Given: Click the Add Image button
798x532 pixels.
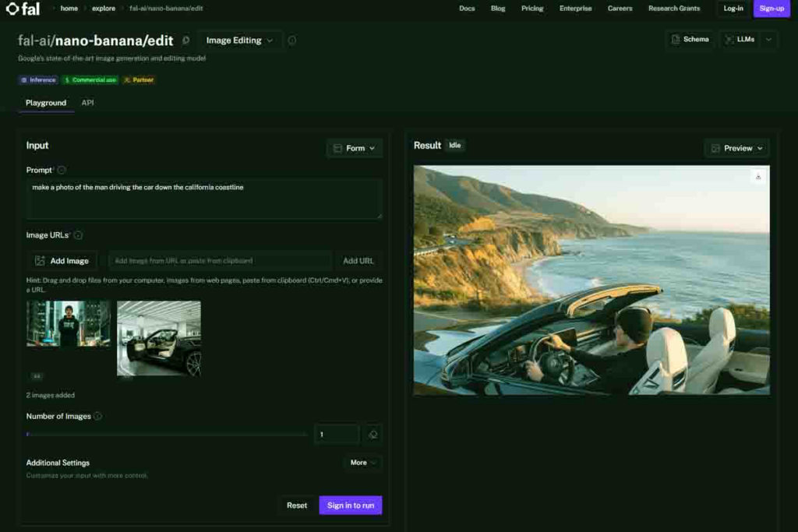Looking at the screenshot, I should point(62,261).
